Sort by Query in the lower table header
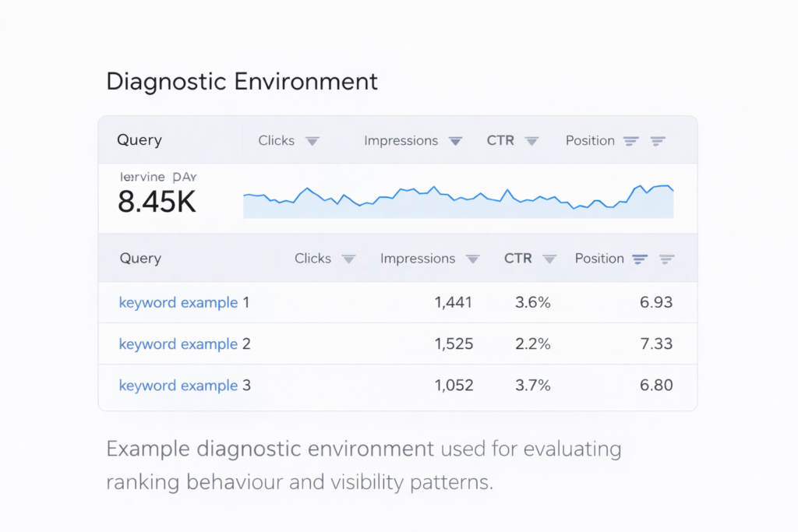798x532 pixels. pyautogui.click(x=140, y=259)
